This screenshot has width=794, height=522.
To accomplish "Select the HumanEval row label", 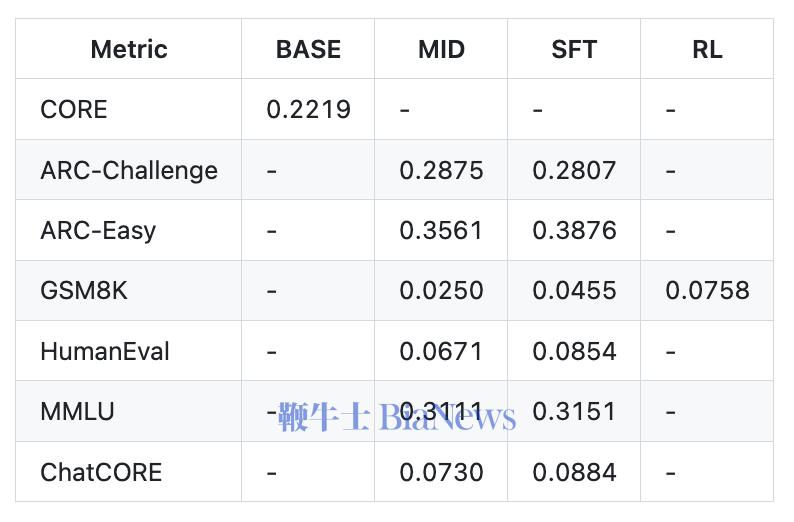I will pyautogui.click(x=105, y=351).
